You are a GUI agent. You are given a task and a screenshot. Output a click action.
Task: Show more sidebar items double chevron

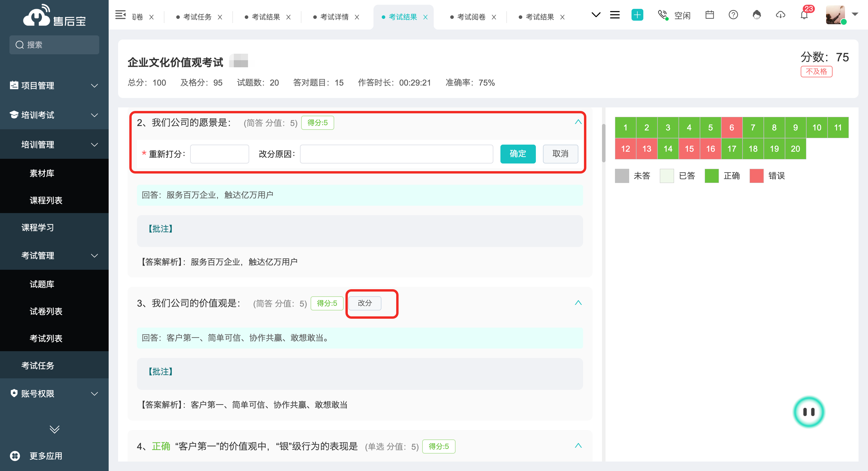[54, 429]
